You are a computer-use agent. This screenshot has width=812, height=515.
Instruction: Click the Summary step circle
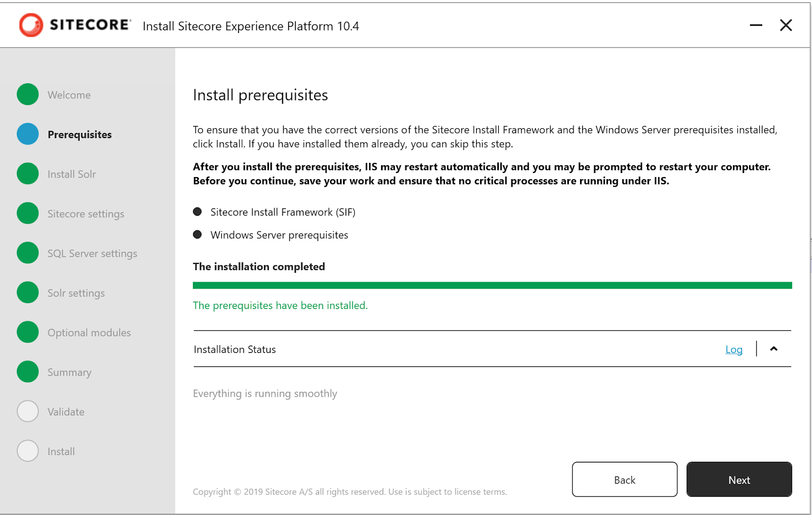pyautogui.click(x=28, y=371)
